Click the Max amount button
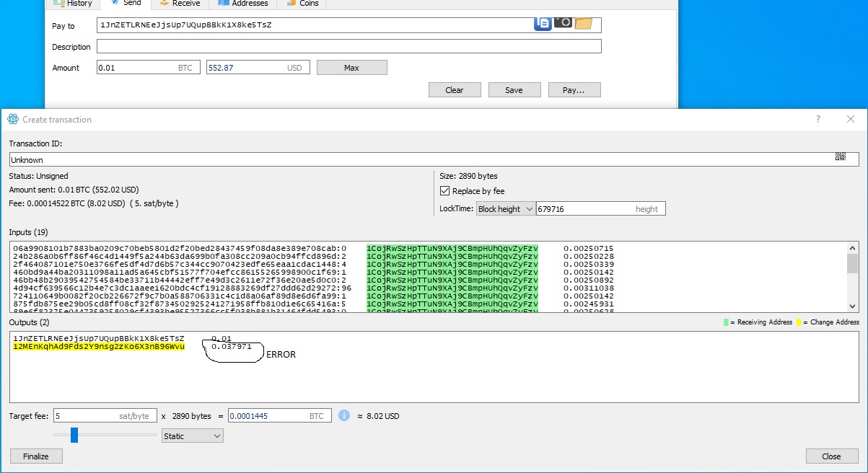The width and height of the screenshot is (868, 473). pyautogui.click(x=351, y=67)
